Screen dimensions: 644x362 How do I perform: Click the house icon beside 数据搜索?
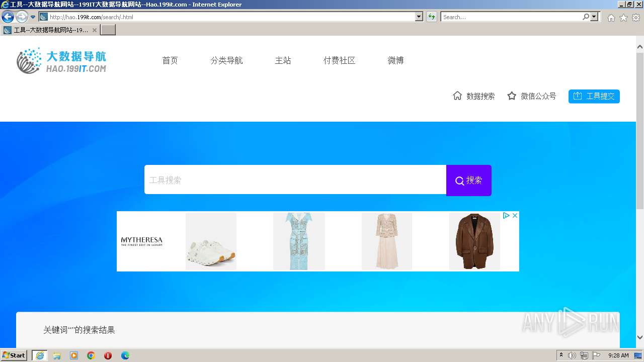(457, 96)
